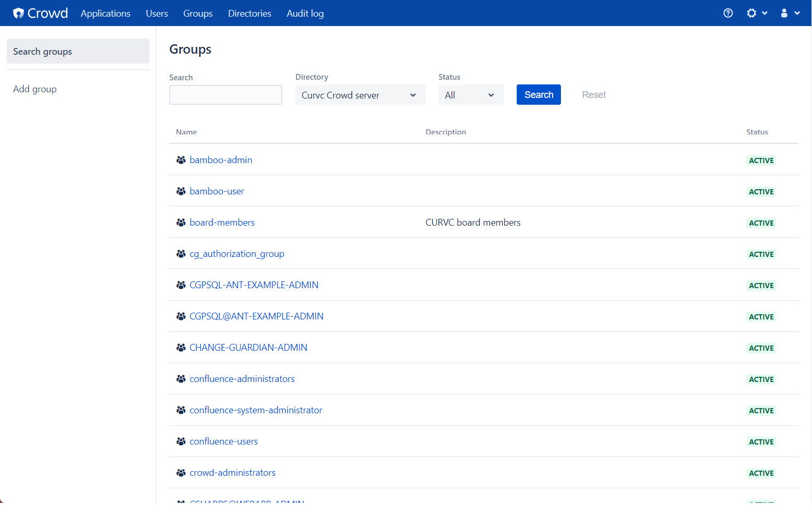Open the settings gear menu
Viewport: 812px width, 506px height.
click(x=757, y=13)
